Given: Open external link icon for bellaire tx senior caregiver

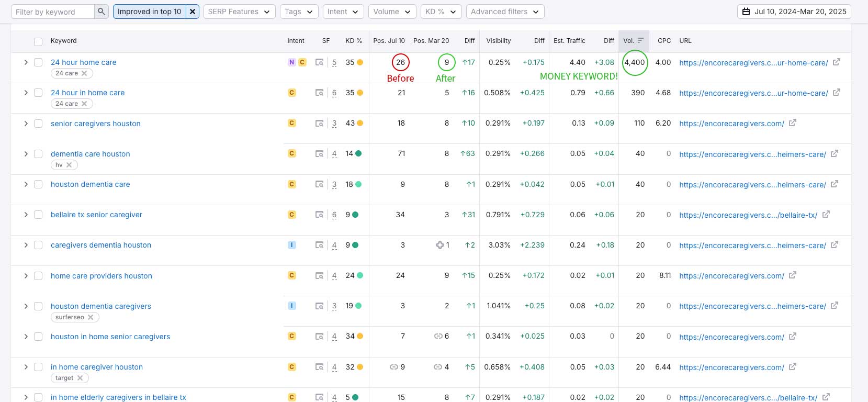Looking at the screenshot, I should click(826, 214).
